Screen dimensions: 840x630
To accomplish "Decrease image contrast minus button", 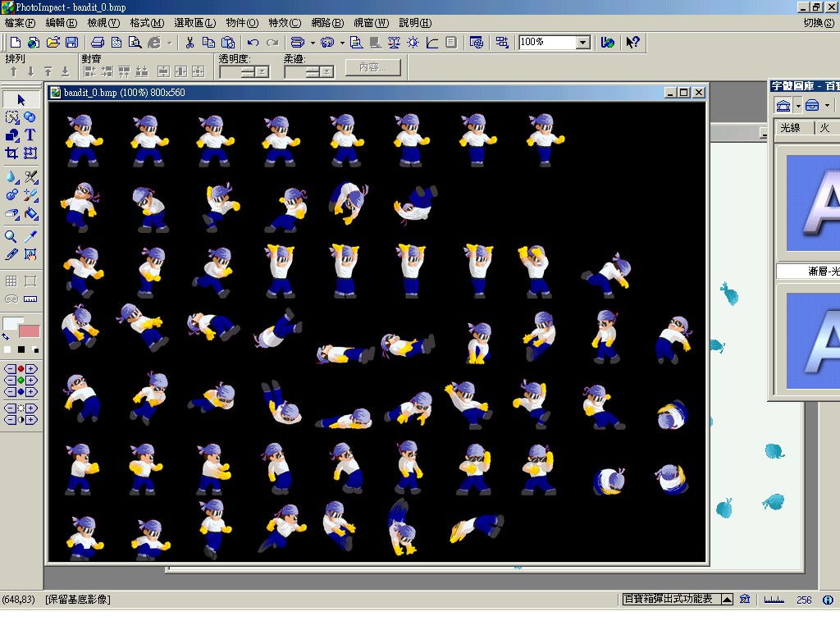I will coord(10,420).
